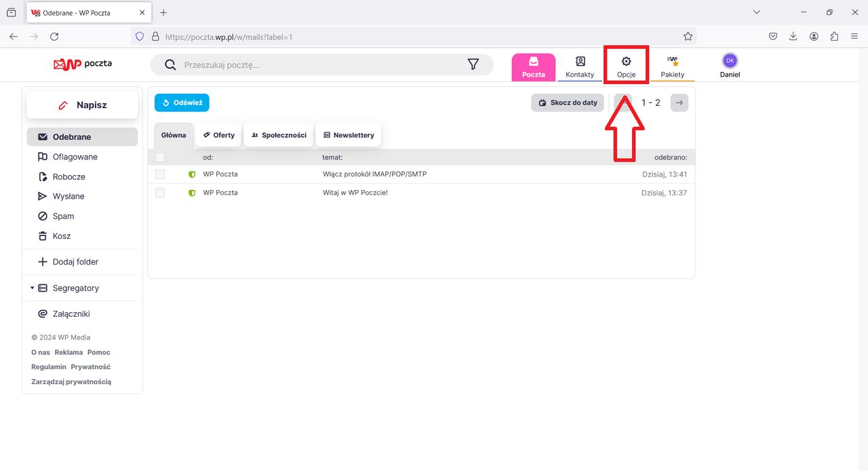Go to next page arrow
This screenshot has height=471, width=868.
[x=679, y=102]
